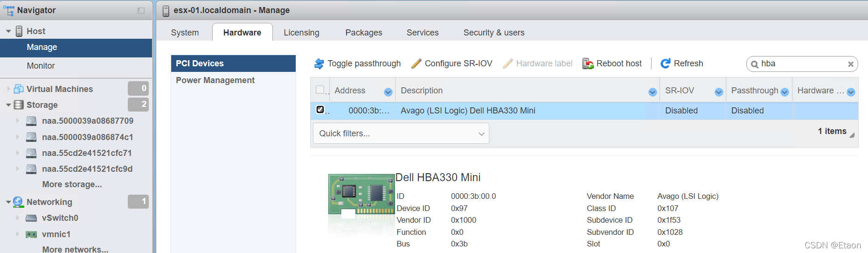The image size is (868, 253).
Task: Open the Passthrough column dropdown
Action: pyautogui.click(x=785, y=92)
